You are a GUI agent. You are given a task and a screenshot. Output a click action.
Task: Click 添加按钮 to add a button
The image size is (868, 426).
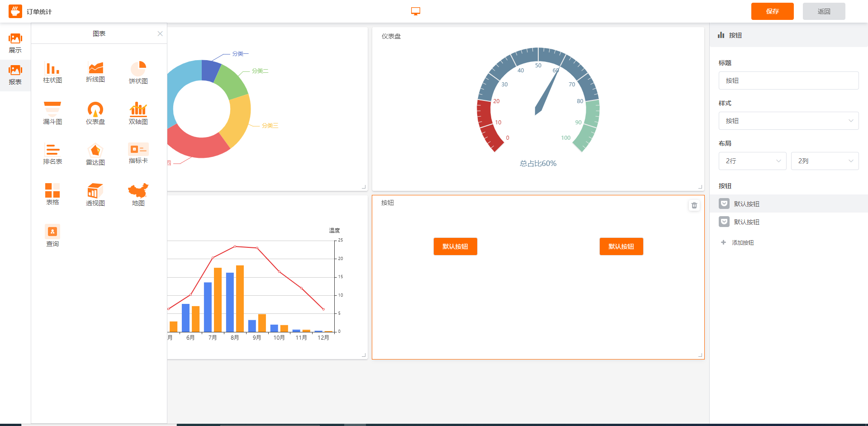[x=743, y=243]
